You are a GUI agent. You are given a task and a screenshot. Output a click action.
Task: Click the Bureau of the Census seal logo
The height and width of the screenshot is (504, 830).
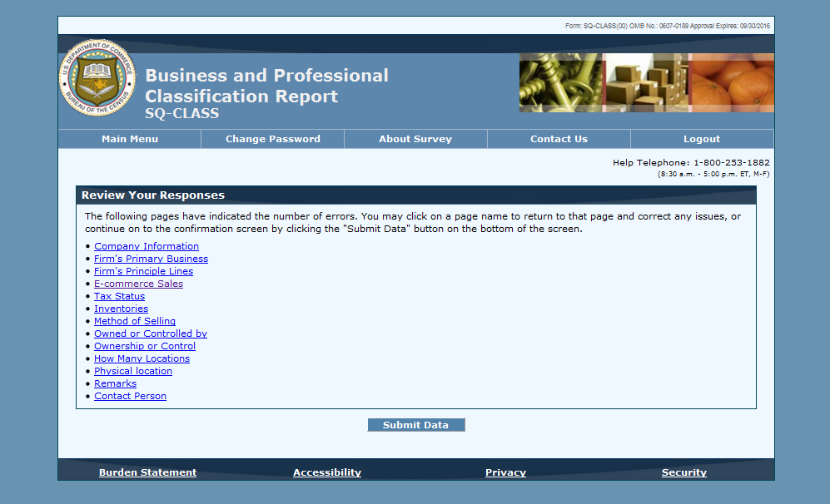(x=97, y=78)
